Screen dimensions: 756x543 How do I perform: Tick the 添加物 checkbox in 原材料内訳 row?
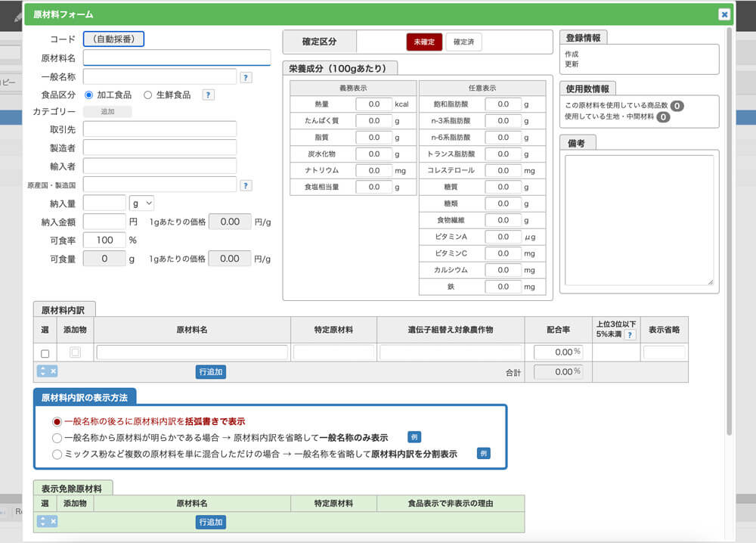point(75,352)
